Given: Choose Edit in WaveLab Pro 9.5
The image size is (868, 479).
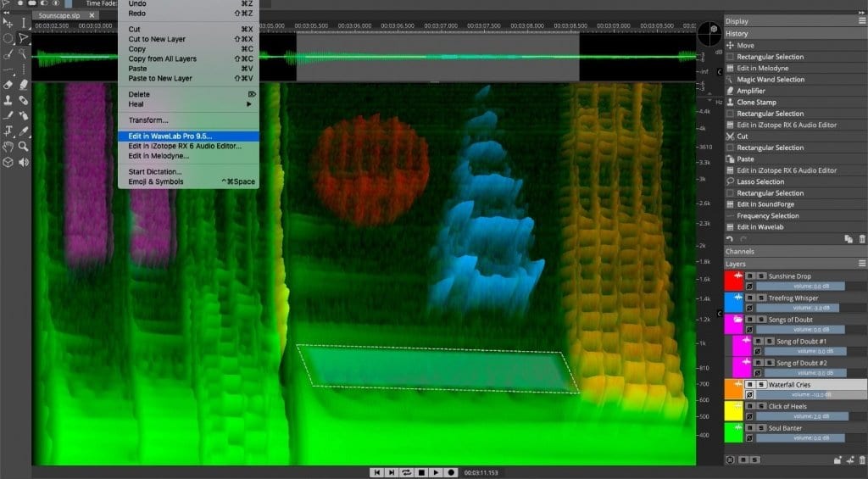Looking at the screenshot, I should [x=188, y=136].
